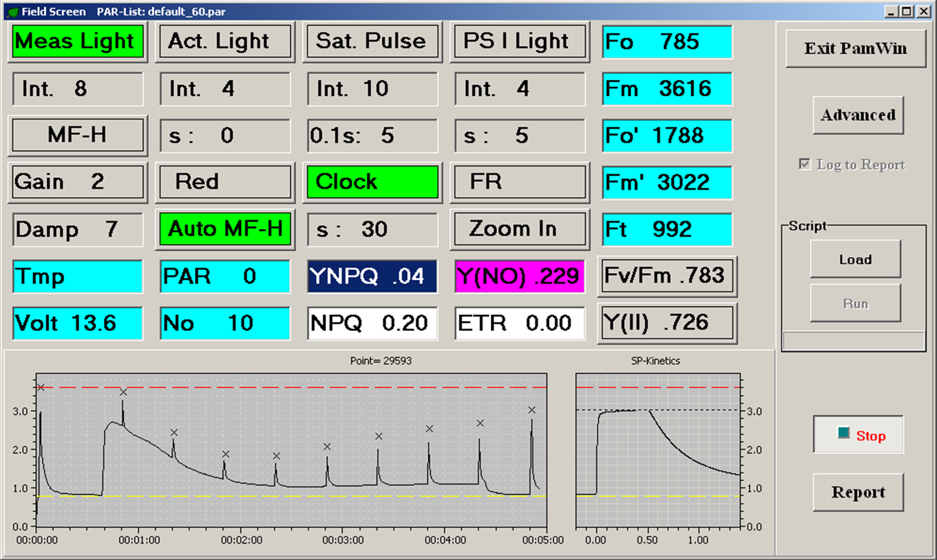Click the Meas Light Int. 8 field
This screenshot has height=560, width=937.
(78, 89)
